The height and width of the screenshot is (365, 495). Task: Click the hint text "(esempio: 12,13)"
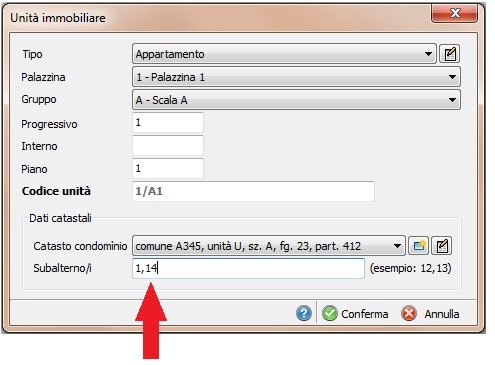point(410,268)
